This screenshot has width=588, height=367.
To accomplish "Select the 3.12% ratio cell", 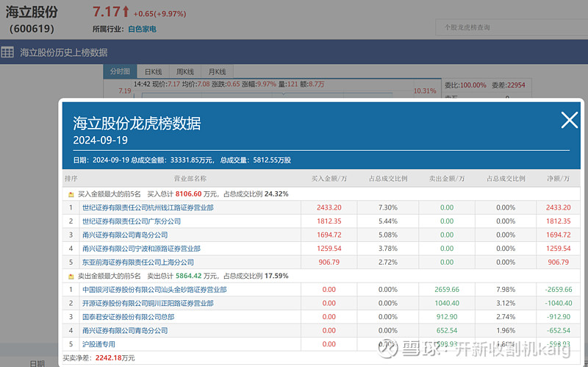I will click(x=506, y=303).
